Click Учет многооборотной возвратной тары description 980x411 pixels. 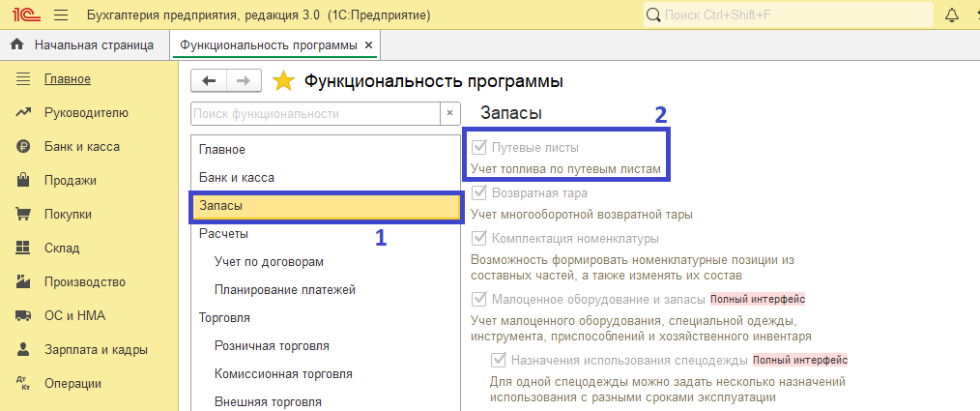click(582, 215)
